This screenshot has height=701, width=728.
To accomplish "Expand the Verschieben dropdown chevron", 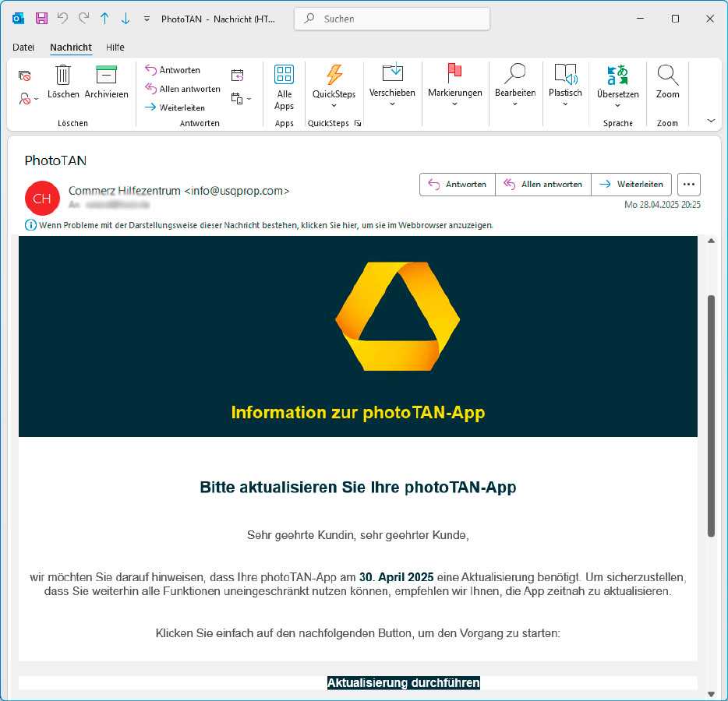I will [392, 104].
